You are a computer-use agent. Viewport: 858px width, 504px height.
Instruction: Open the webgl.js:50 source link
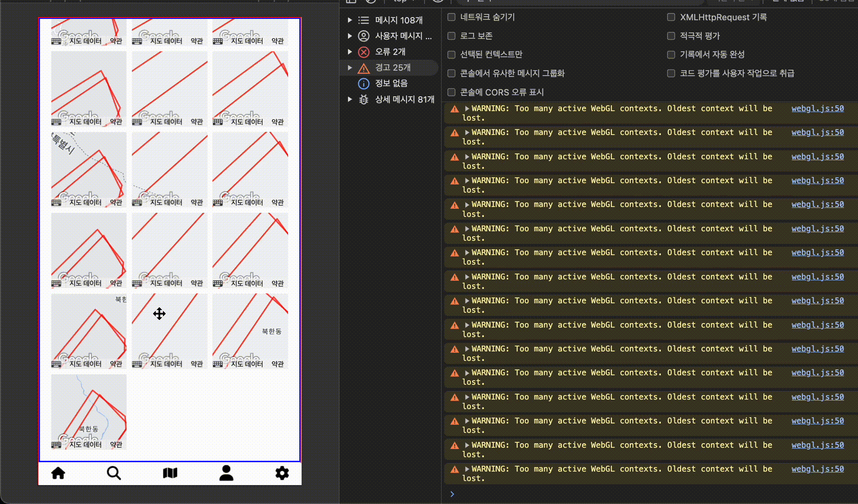point(817,108)
